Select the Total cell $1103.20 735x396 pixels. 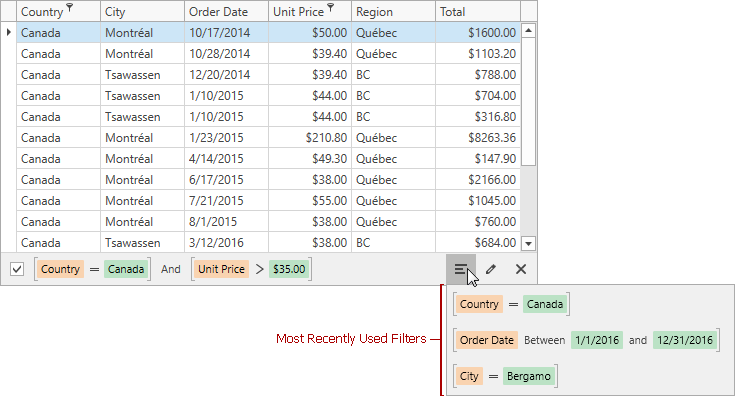click(x=478, y=53)
